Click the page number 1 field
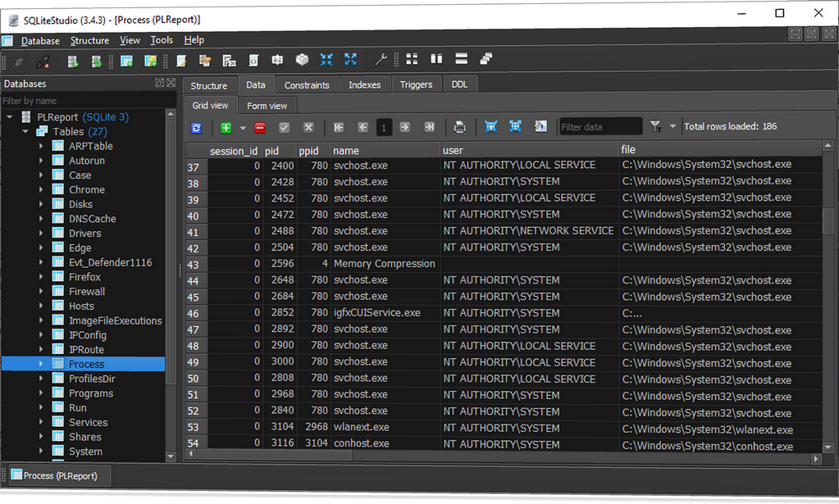 (384, 127)
